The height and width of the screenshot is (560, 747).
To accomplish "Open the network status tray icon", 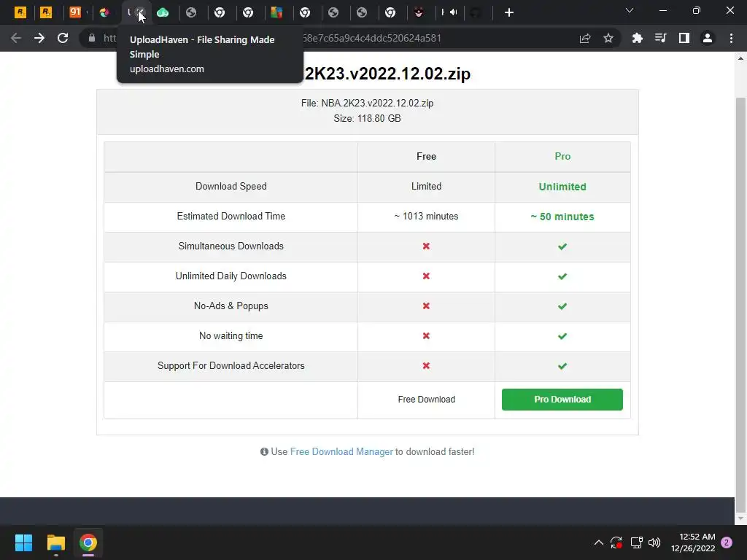I will tap(636, 542).
